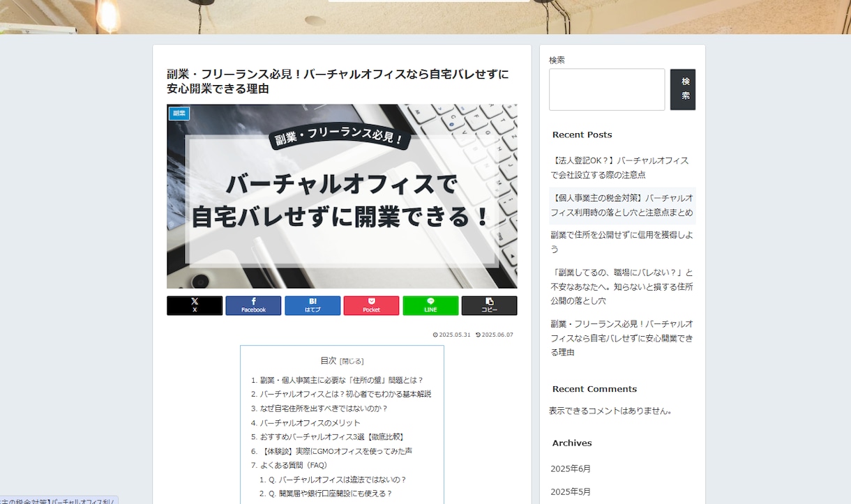Open the 2025年6月 archive
This screenshot has width=851, height=504.
tap(571, 468)
